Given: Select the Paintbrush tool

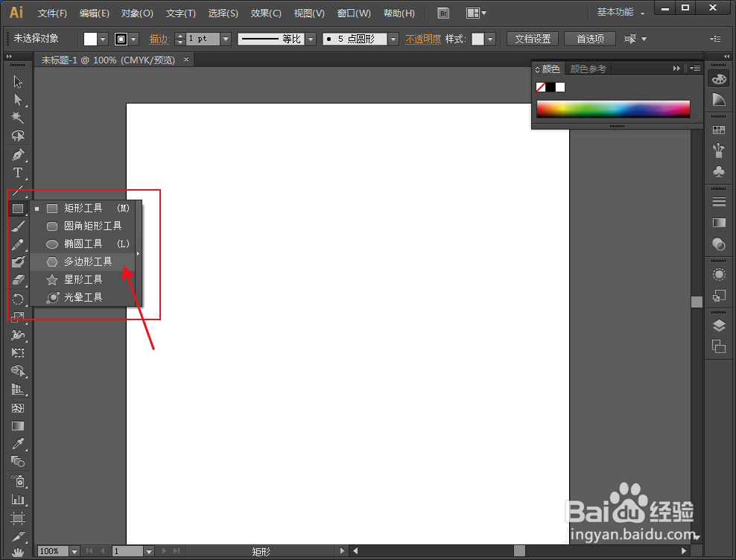Looking at the screenshot, I should pyautogui.click(x=18, y=226).
